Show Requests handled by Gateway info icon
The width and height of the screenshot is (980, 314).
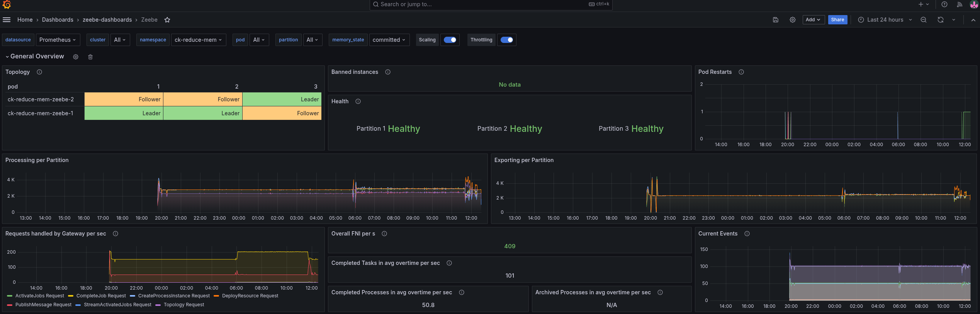115,234
